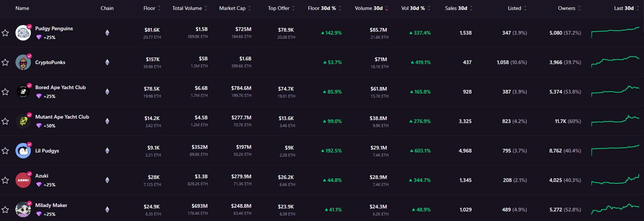The height and width of the screenshot is (221, 644).
Task: Click the CryptoPunks collection avatar
Action: 23,62
